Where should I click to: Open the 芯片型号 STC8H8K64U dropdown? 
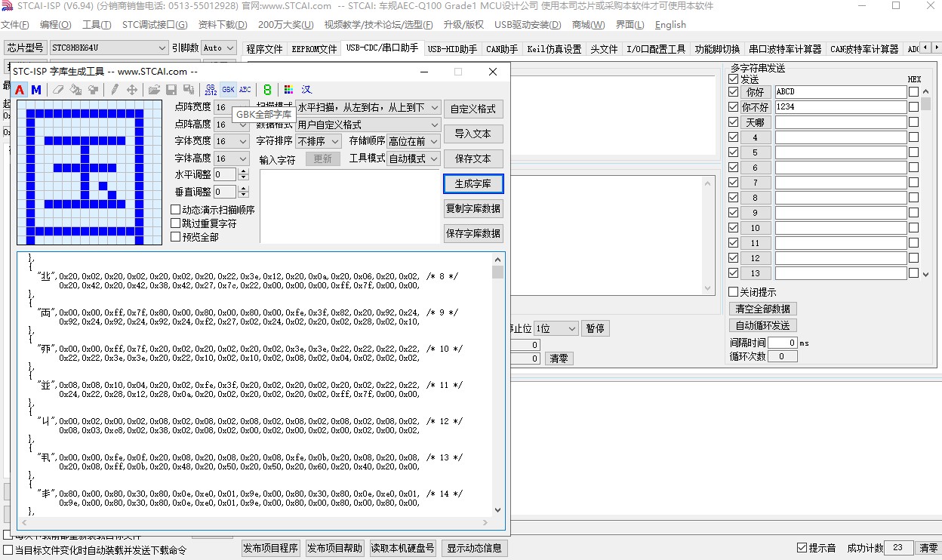coord(109,48)
